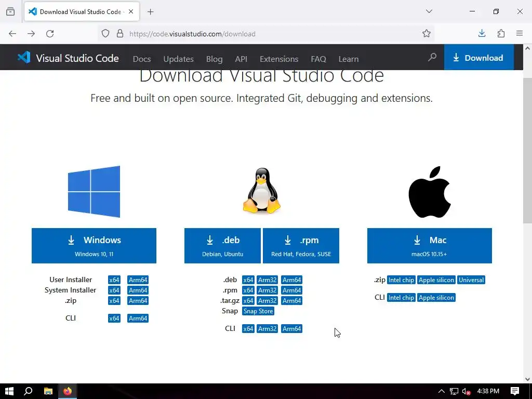Reload the current page

pyautogui.click(x=50, y=34)
